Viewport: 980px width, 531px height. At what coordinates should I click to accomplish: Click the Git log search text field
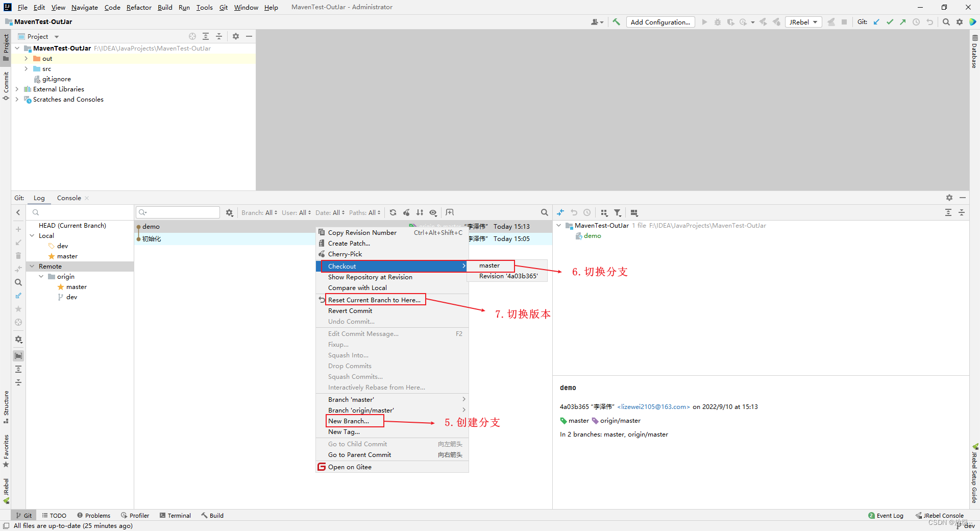(178, 212)
